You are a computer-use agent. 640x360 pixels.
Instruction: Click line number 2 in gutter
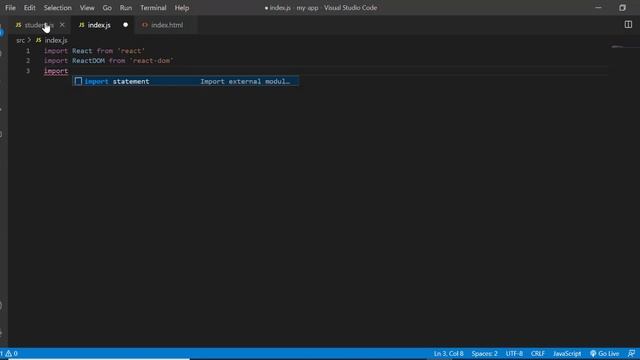tap(28, 61)
